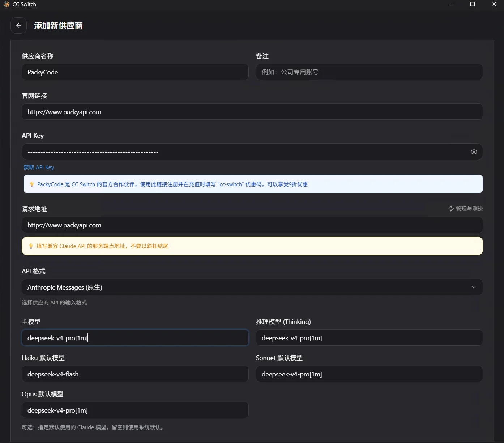This screenshot has height=443, width=504.
Task: Click the 管理与测速 button
Action: [466, 209]
